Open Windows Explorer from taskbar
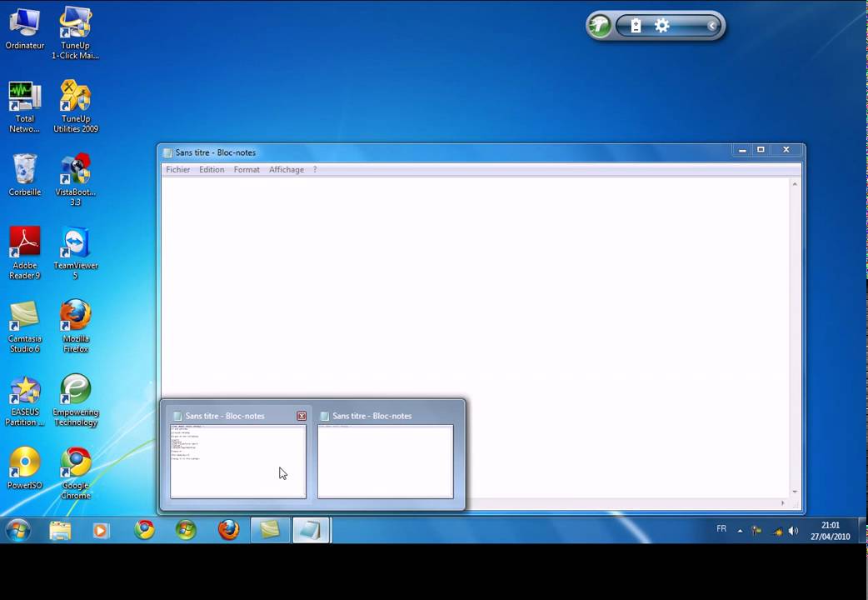The width and height of the screenshot is (868, 600). pos(60,530)
